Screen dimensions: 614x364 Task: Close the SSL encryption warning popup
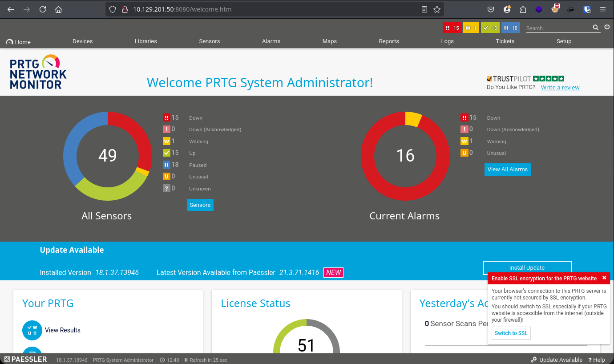tap(604, 278)
